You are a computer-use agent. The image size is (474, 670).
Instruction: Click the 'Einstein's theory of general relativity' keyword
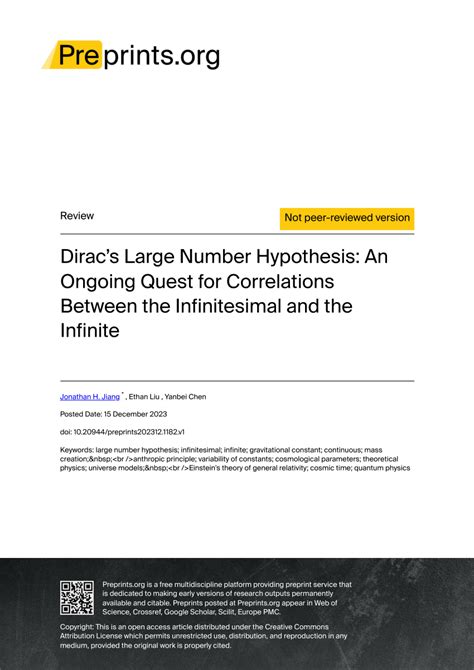click(248, 468)
